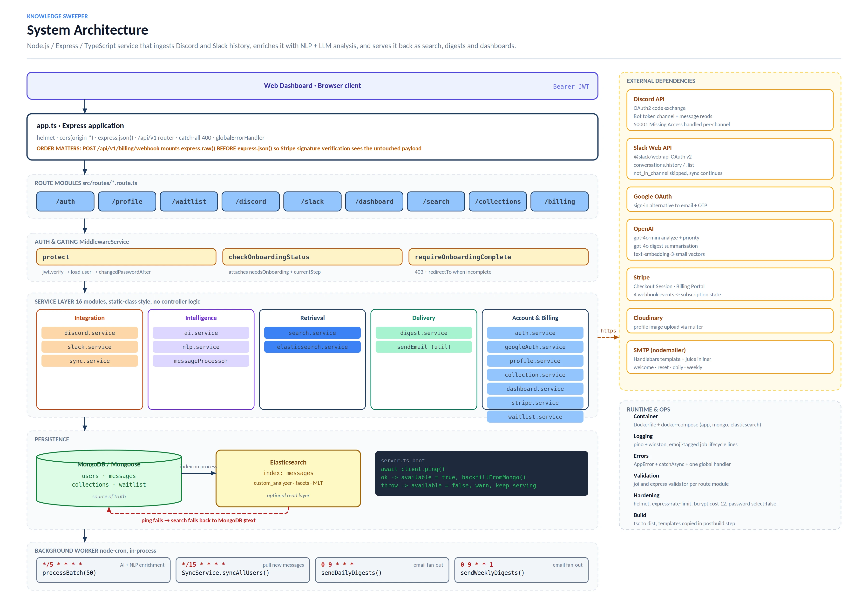Click collection.service box
The image size is (868, 611).
[x=535, y=375]
